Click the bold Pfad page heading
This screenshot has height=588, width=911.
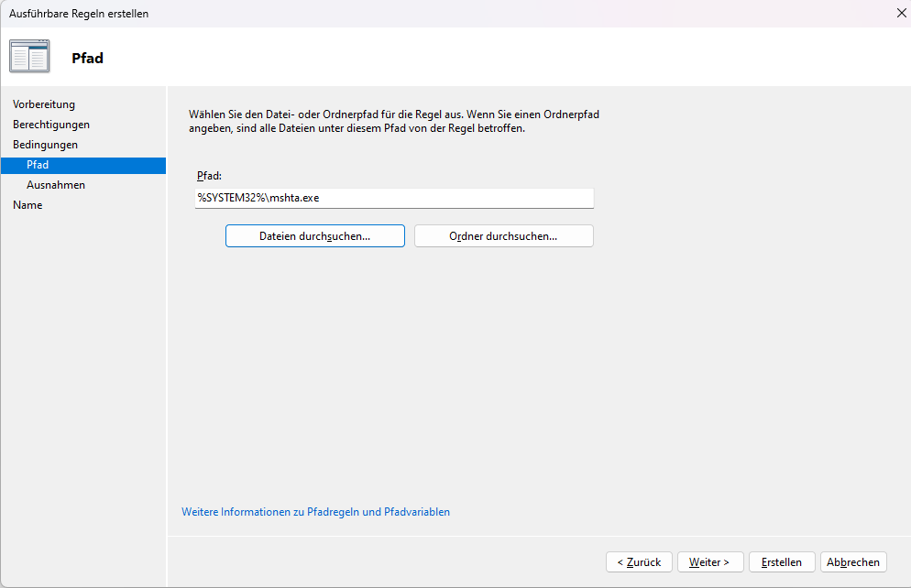click(87, 58)
